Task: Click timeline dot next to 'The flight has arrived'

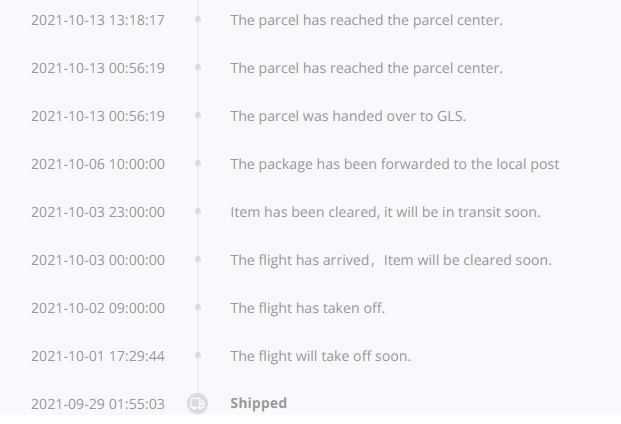Action: [198, 259]
